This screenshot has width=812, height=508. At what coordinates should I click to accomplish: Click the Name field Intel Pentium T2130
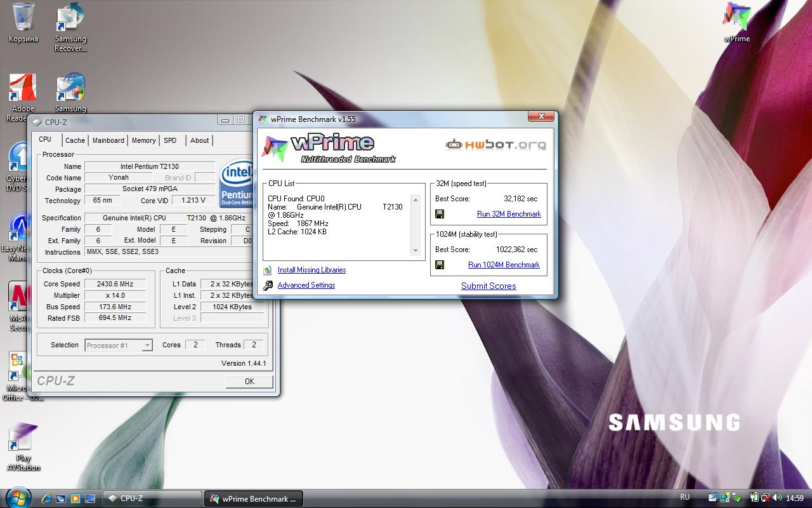[x=150, y=166]
